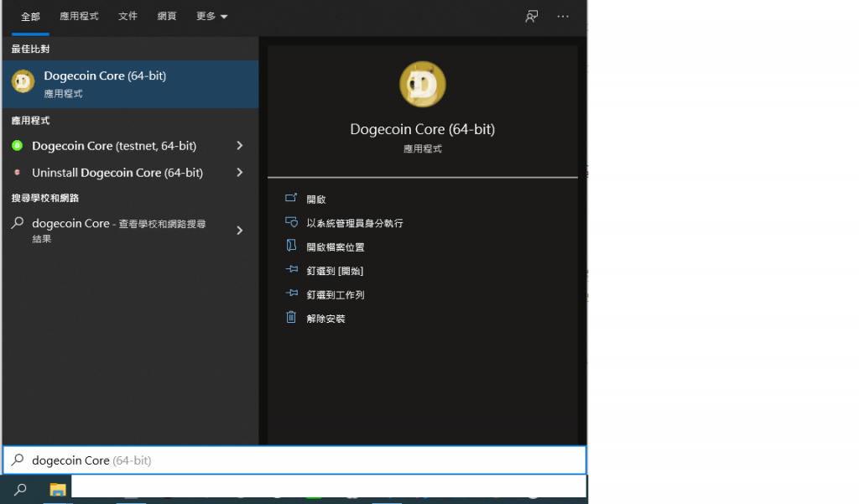Open the 文件 tab
The image size is (859, 504).
pos(128,17)
